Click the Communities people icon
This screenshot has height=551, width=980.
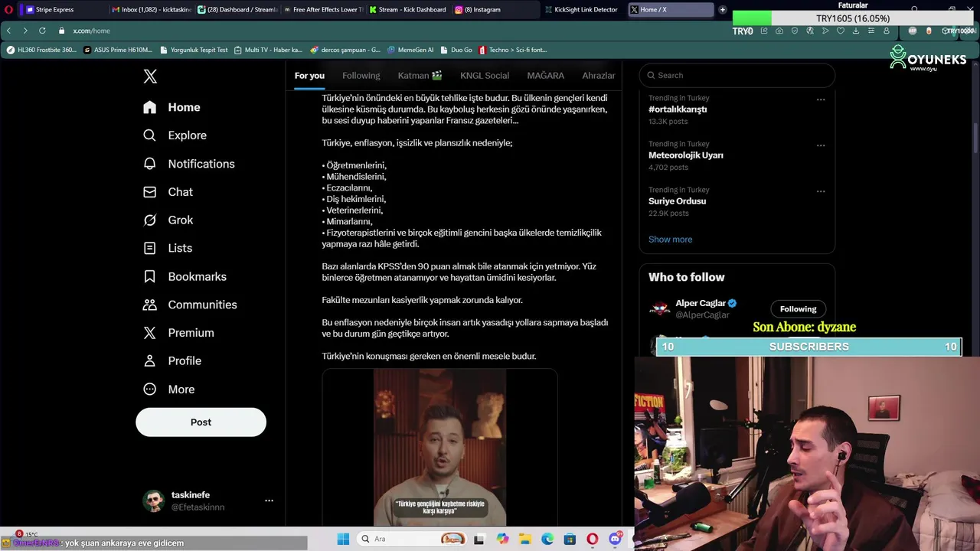point(150,305)
